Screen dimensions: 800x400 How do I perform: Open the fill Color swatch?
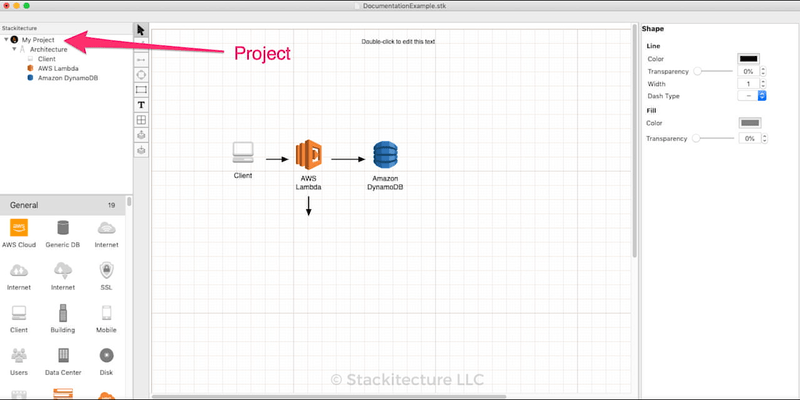point(748,123)
